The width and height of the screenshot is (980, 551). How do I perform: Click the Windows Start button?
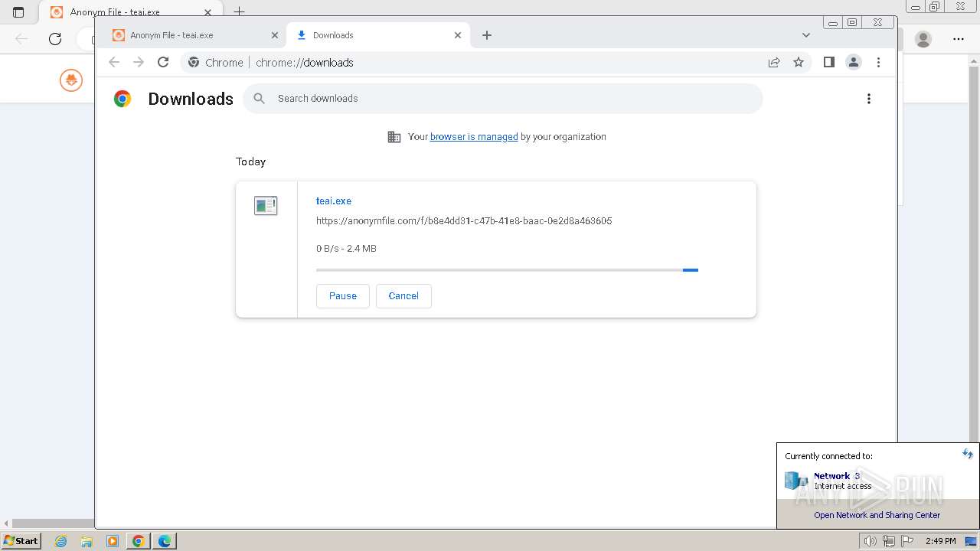coord(21,541)
